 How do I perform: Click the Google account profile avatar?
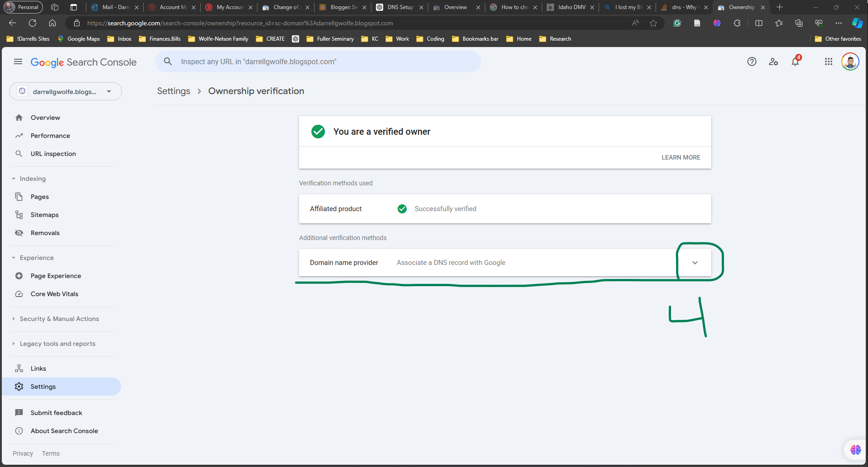(x=850, y=62)
